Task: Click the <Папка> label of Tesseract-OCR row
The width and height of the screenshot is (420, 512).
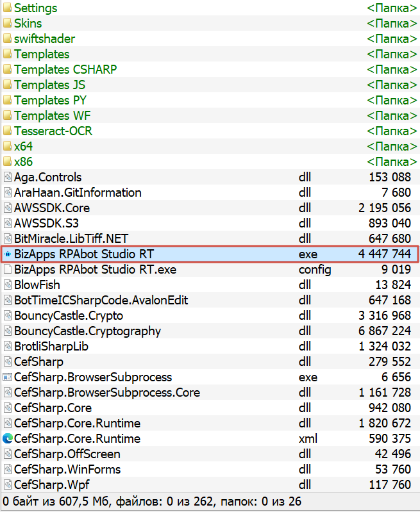Action: pyautogui.click(x=392, y=131)
